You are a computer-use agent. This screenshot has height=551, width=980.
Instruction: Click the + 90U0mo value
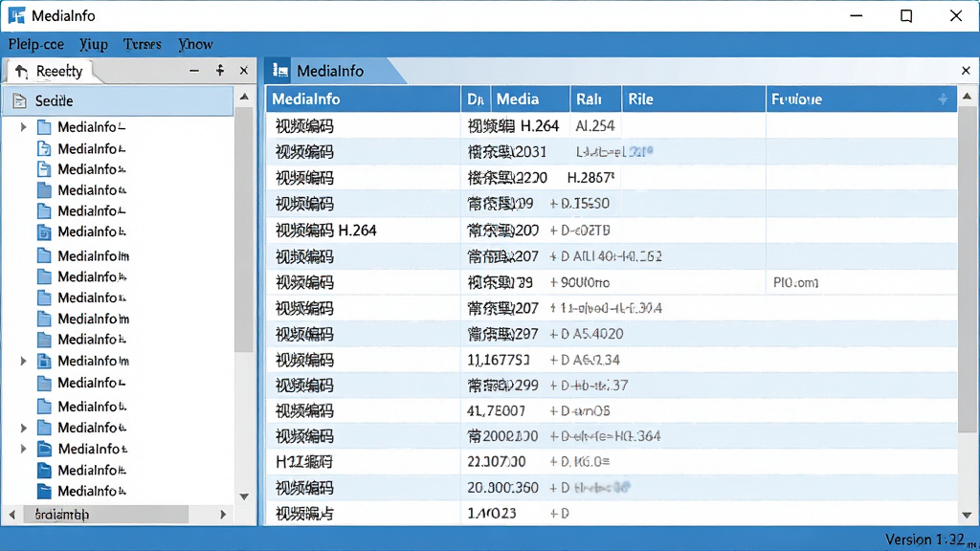[x=579, y=282]
